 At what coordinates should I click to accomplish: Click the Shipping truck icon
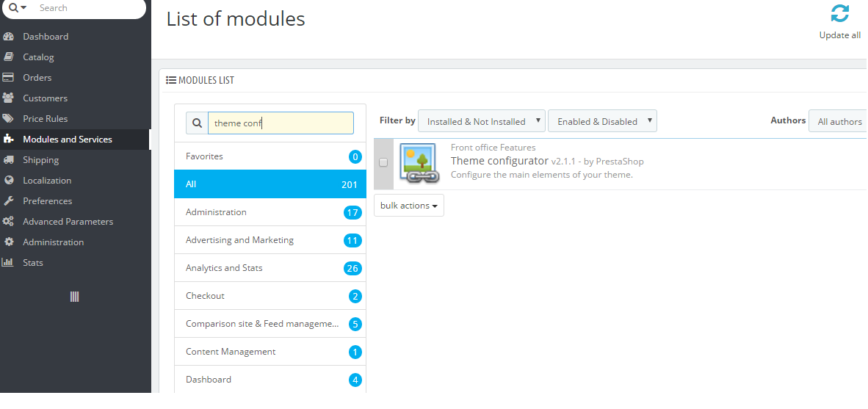pyautogui.click(x=9, y=160)
